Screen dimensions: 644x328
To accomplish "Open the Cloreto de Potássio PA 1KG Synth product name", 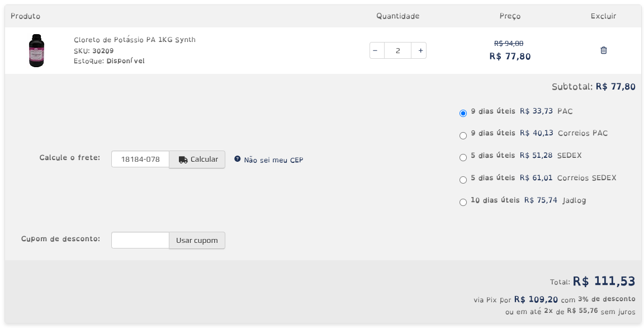I will 135,40.
